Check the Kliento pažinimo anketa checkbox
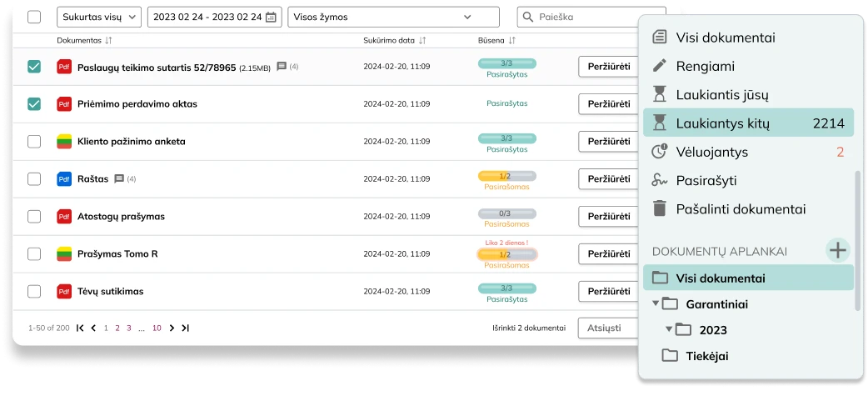The width and height of the screenshot is (868, 396). (x=34, y=142)
